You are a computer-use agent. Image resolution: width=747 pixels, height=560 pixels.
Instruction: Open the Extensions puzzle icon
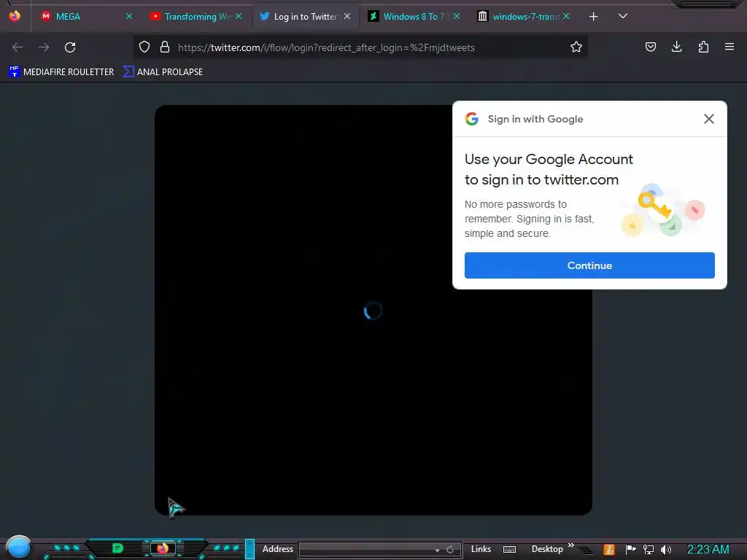(x=703, y=47)
